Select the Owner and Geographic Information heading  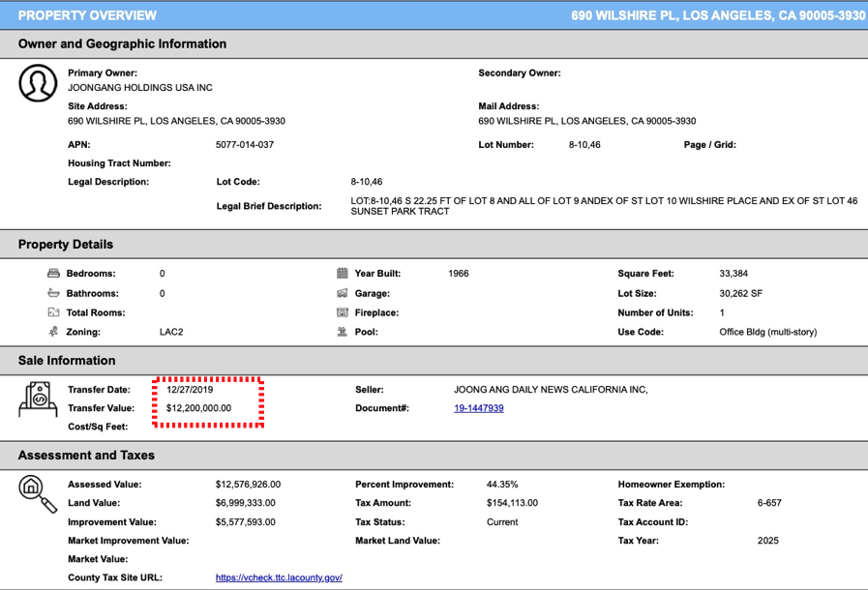tap(122, 44)
